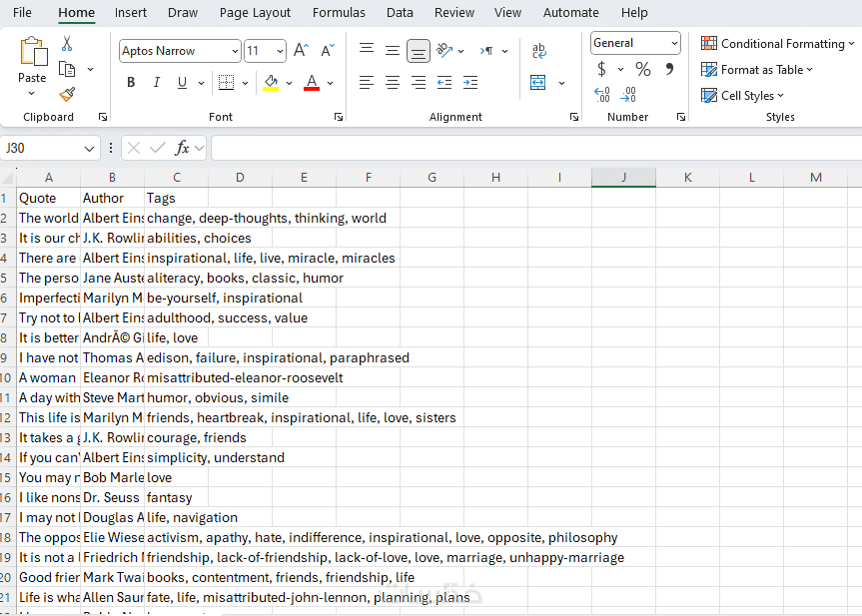Apply Middle Align icon
The height and width of the screenshot is (616, 862).
coord(392,51)
